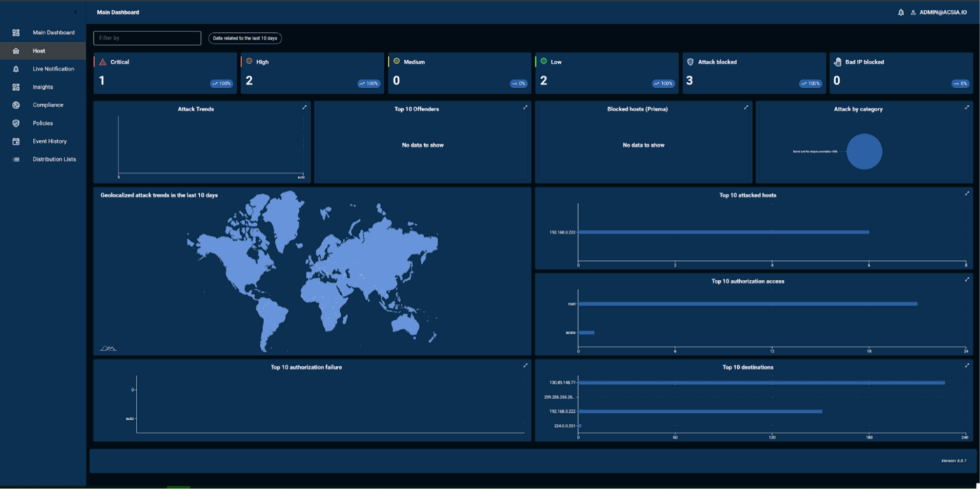This screenshot has width=980, height=489.
Task: Open the notification bell in the header
Action: coord(901,13)
